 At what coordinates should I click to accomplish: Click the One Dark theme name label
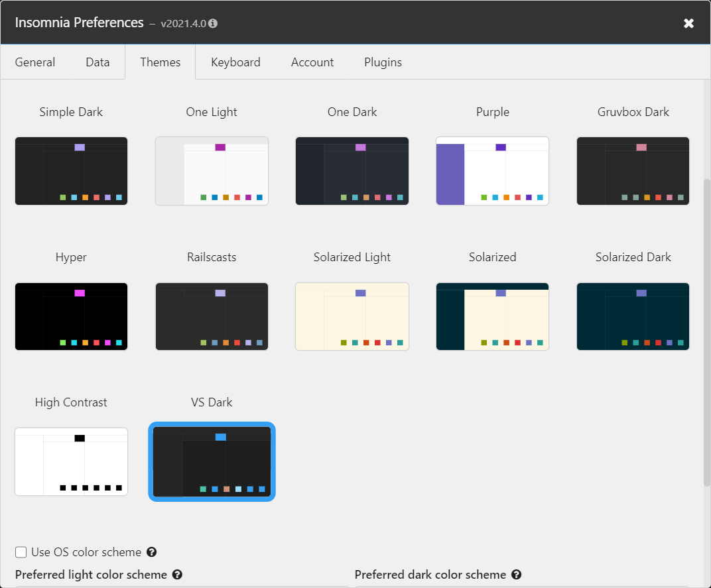coord(352,112)
